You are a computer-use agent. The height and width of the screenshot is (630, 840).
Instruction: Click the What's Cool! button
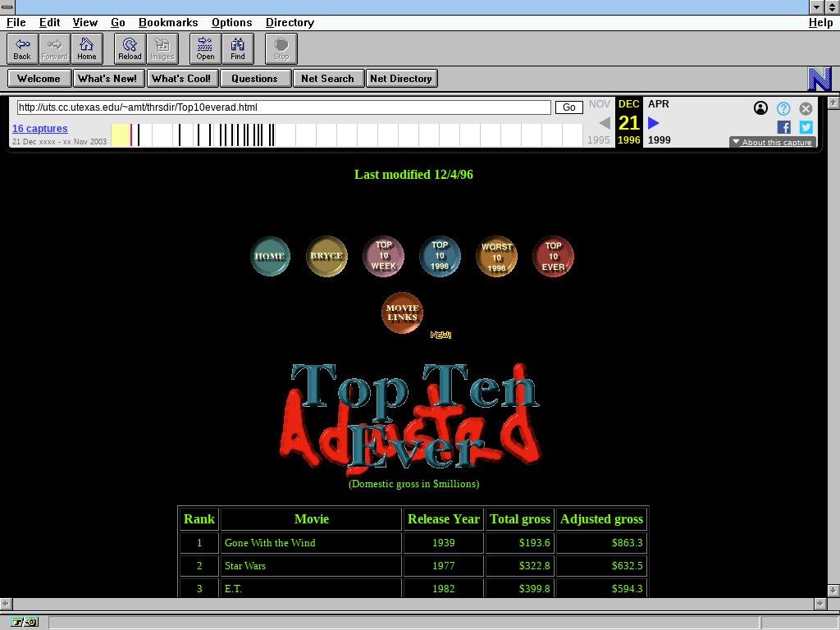181,79
